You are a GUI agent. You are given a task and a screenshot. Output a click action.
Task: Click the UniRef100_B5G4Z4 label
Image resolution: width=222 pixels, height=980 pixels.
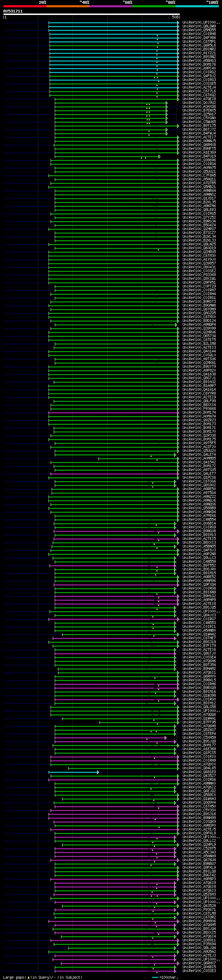click(199, 225)
